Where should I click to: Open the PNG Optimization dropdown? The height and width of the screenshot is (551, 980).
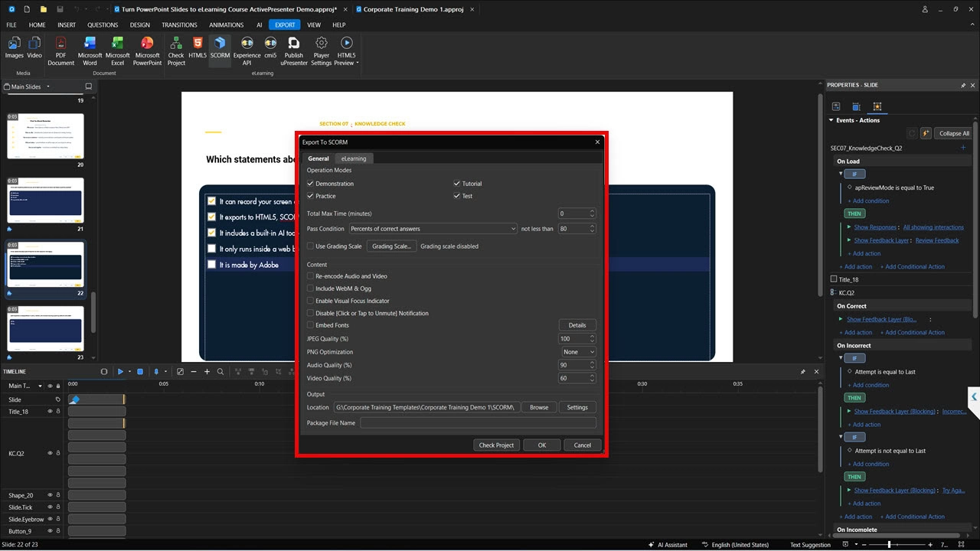tap(578, 352)
